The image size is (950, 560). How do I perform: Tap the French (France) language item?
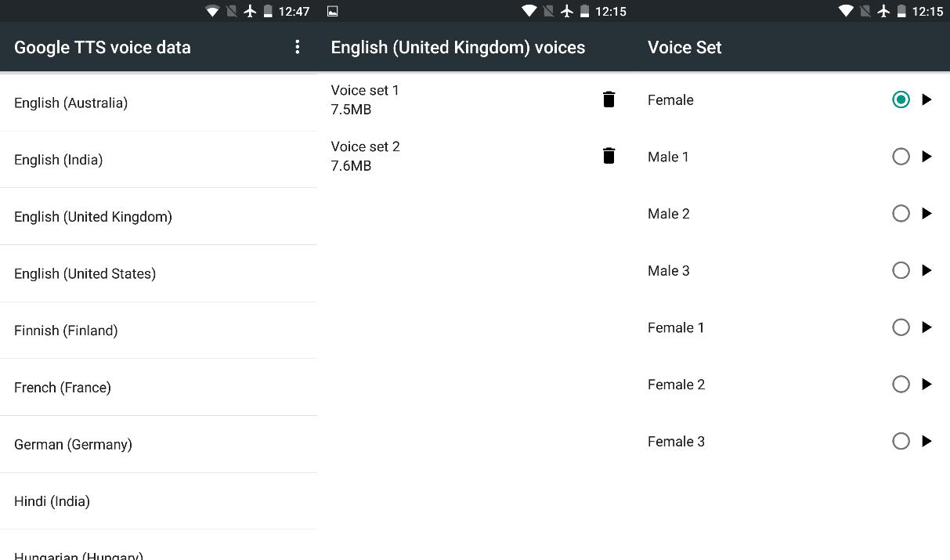pos(63,388)
